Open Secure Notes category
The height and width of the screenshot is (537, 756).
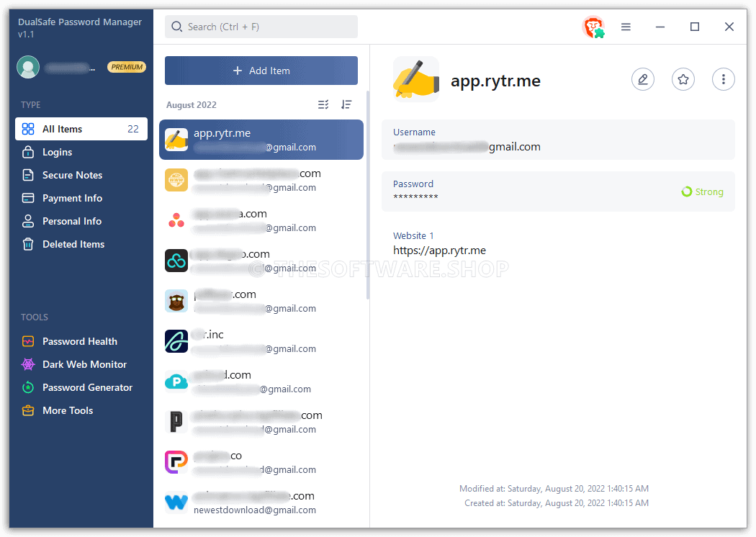pyautogui.click(x=81, y=175)
